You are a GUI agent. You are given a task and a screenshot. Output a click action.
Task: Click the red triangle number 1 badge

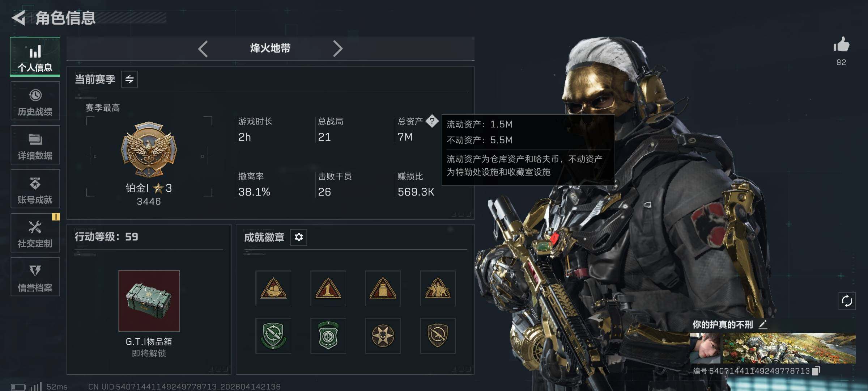point(328,288)
